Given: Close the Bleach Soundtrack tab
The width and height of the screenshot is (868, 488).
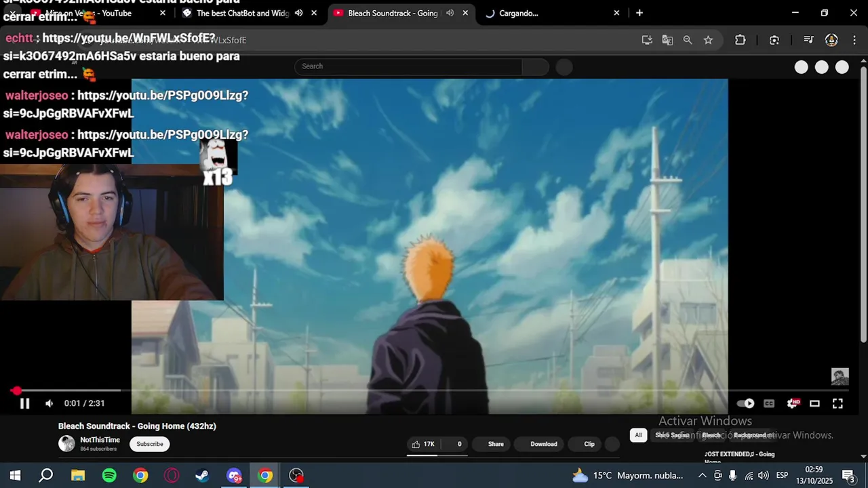Looking at the screenshot, I should pos(465,13).
